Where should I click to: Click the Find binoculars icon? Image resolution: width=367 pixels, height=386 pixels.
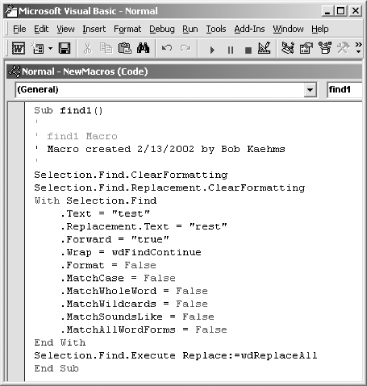point(143,49)
